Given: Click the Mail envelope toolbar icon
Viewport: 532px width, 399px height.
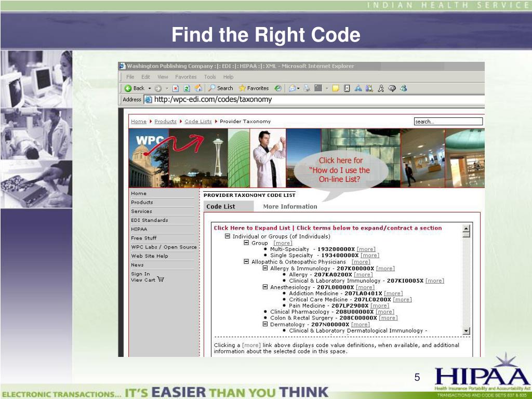Looking at the screenshot, I should [292, 88].
